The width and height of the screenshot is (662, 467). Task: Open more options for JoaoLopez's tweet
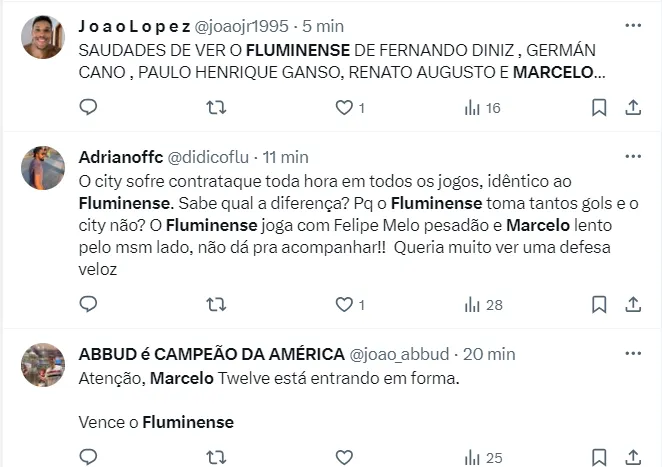[632, 24]
